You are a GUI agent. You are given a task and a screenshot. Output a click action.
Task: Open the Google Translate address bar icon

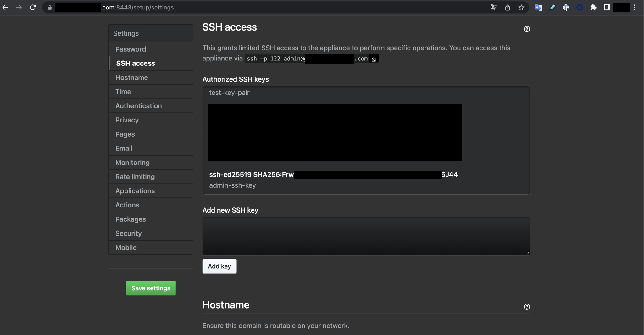coord(493,7)
